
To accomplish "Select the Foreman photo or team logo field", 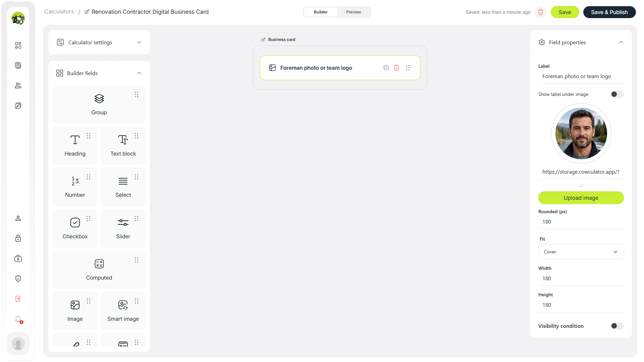I will click(x=340, y=68).
